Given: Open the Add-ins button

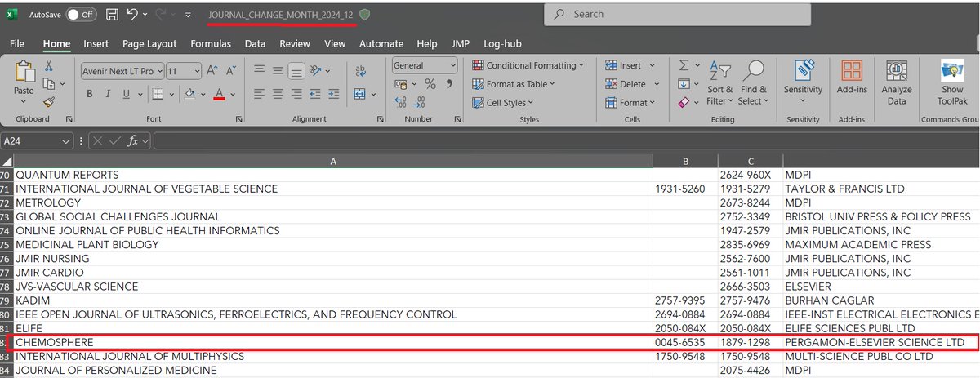Looking at the screenshot, I should (x=852, y=78).
